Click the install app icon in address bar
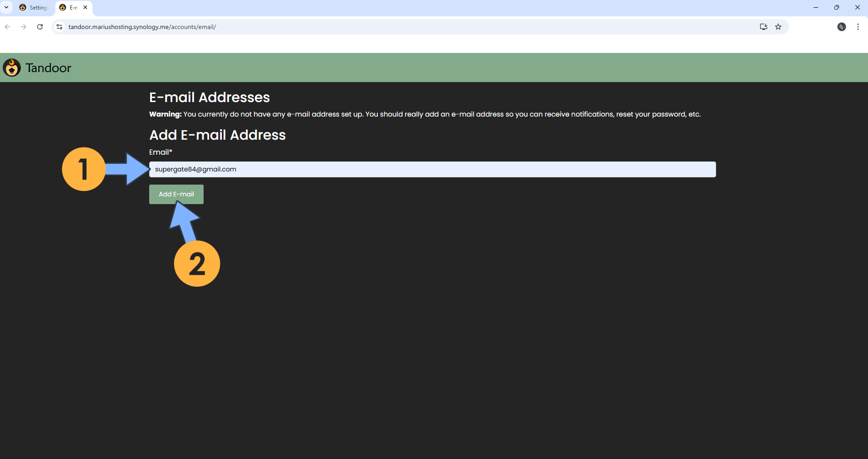This screenshot has height=459, width=868. point(763,27)
